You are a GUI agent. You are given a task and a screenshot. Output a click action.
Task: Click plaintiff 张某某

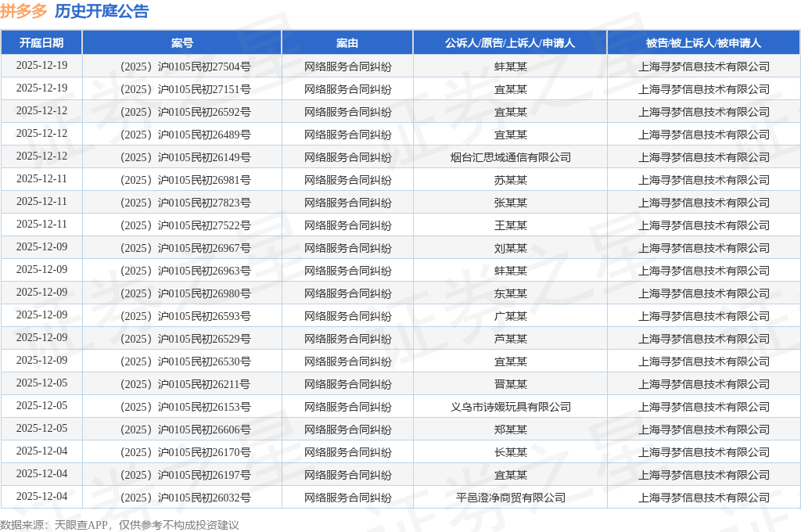(x=510, y=203)
